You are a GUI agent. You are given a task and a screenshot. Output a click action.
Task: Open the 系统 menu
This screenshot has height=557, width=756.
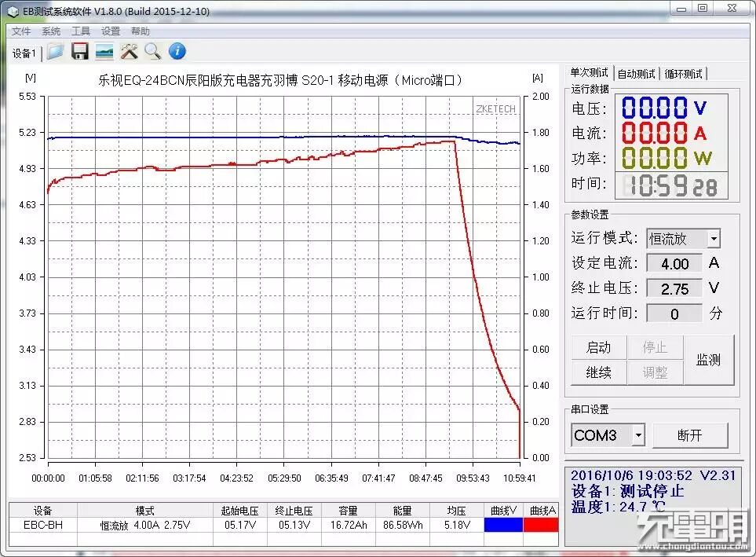pyautogui.click(x=50, y=31)
